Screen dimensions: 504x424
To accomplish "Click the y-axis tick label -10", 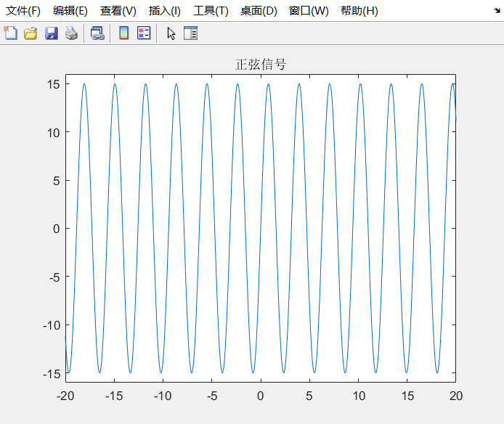I will click(52, 325).
